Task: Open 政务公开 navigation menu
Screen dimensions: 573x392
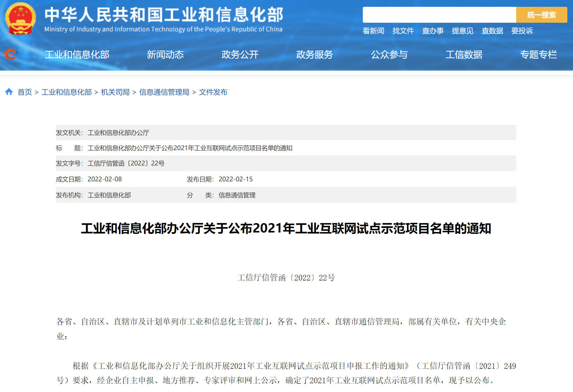Action: pos(240,54)
